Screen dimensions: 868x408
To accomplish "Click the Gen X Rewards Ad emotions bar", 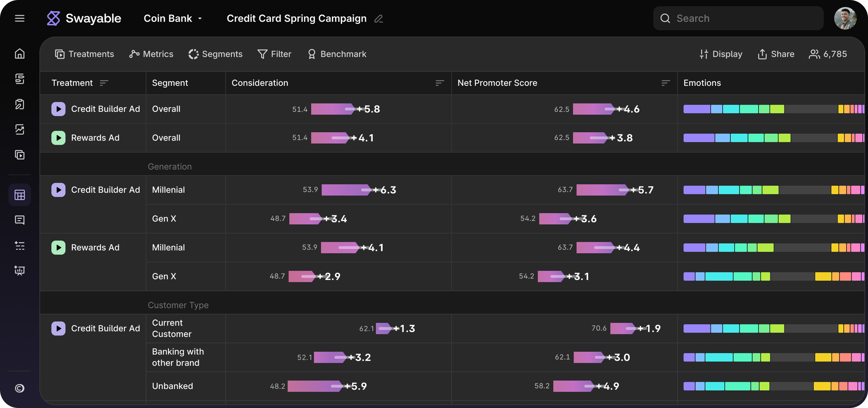I will pyautogui.click(x=773, y=276).
